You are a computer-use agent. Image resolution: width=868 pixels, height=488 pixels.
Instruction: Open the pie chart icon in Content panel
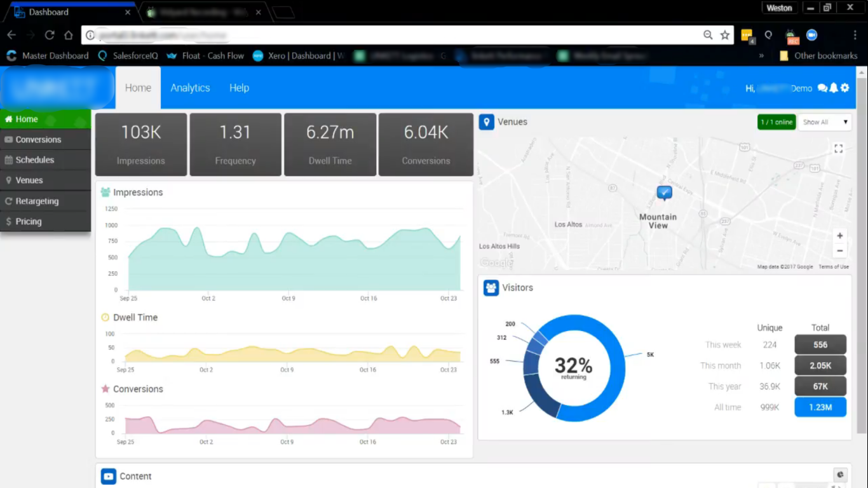[x=840, y=474]
